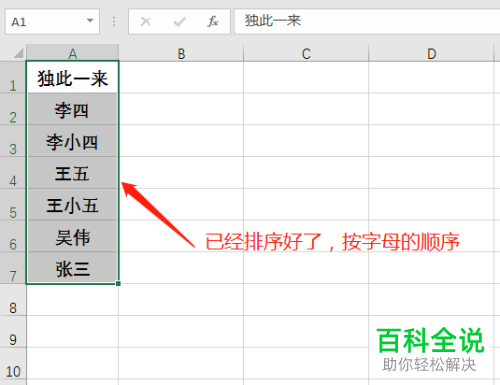The height and width of the screenshot is (385, 500).
Task: Select row 8 header
Action: pyautogui.click(x=13, y=300)
